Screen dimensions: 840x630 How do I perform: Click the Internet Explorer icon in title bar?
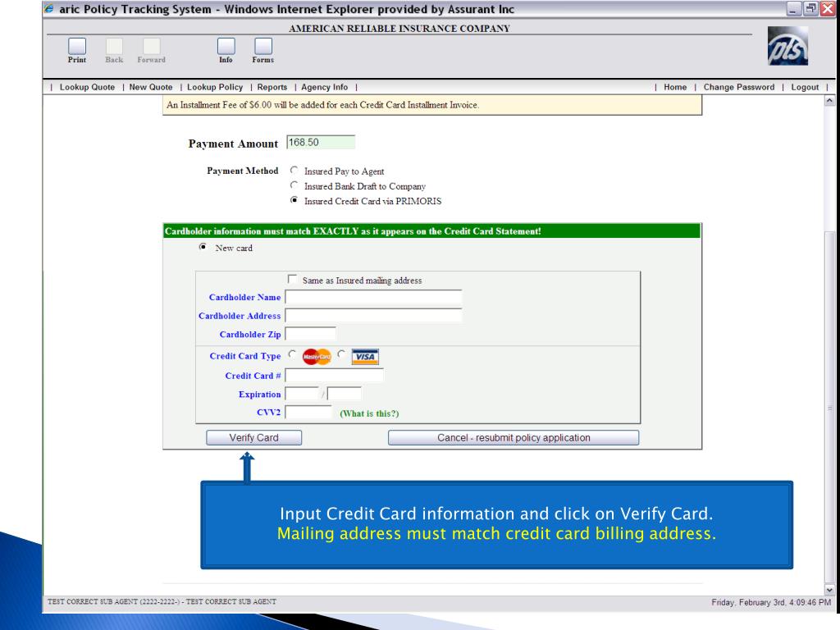48,9
